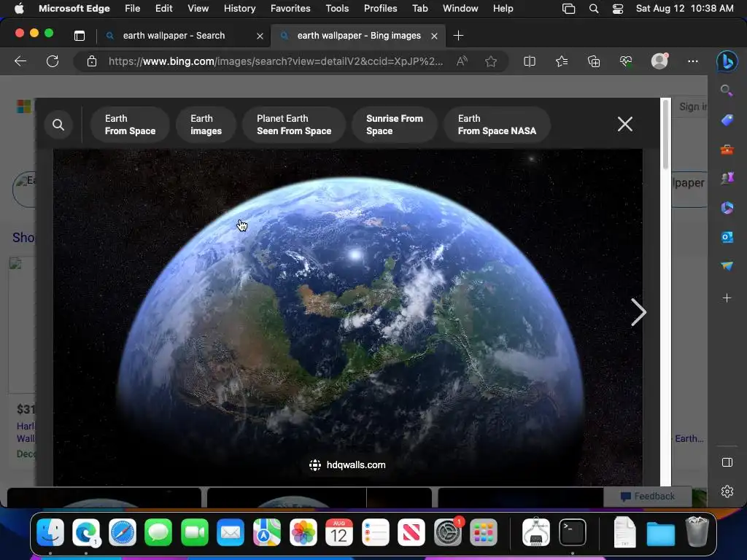747x560 pixels.
Task: Reload the page with the refresh icon
Action: 53,61
